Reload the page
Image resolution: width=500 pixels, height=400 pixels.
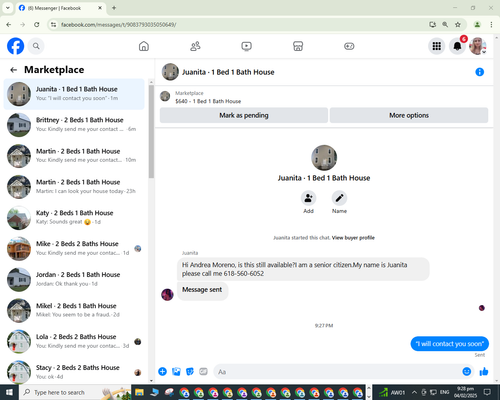click(37, 24)
